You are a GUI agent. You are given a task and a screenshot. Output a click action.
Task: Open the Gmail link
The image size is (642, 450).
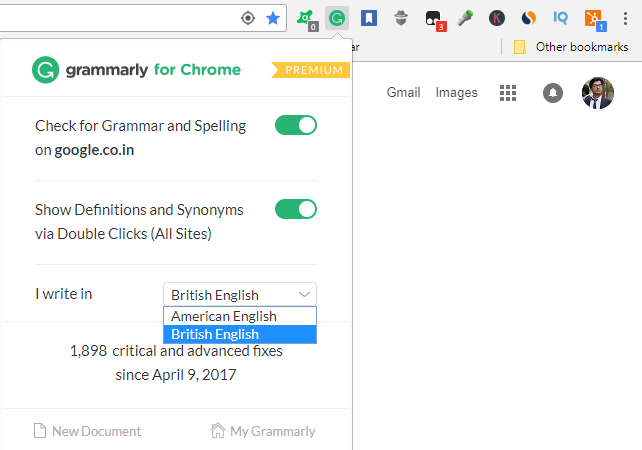[403, 93]
